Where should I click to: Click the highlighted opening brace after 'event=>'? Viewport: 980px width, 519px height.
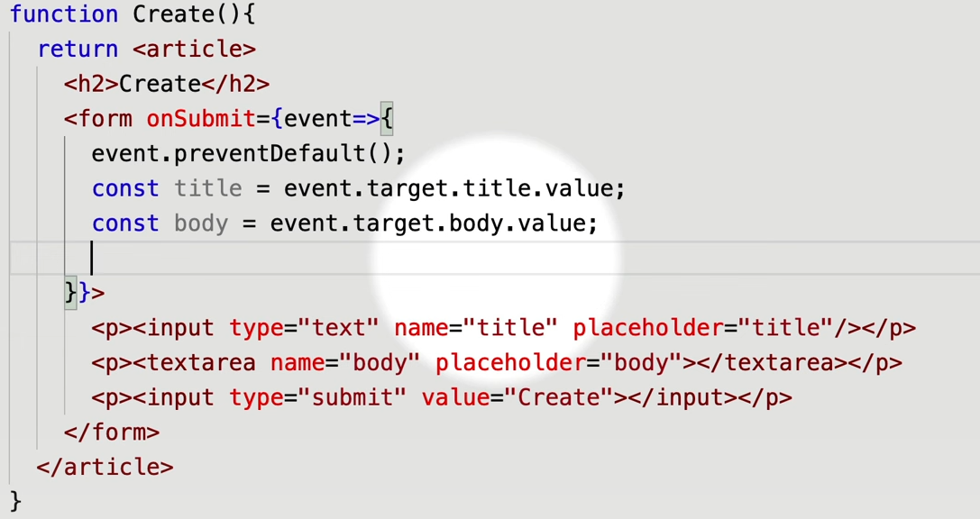(x=387, y=119)
